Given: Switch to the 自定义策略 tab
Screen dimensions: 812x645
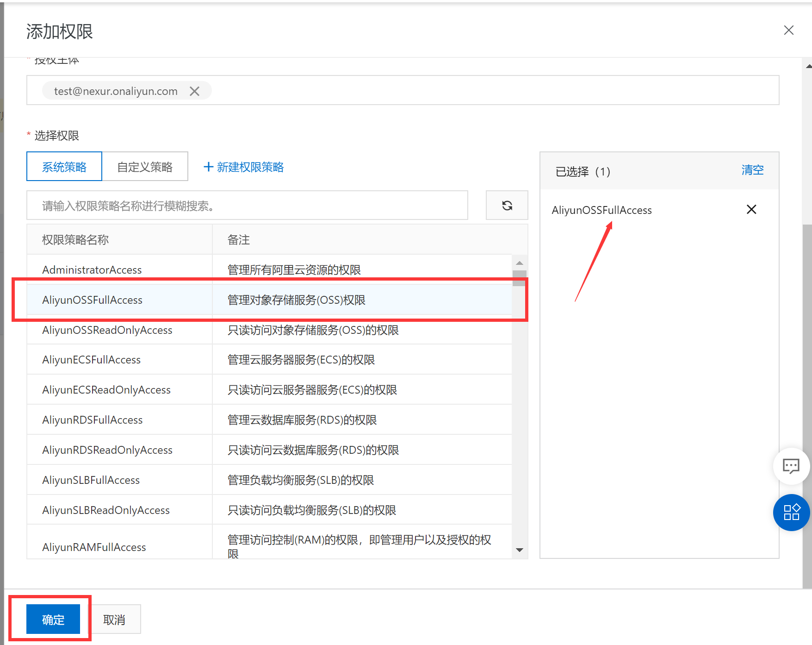Looking at the screenshot, I should pyautogui.click(x=145, y=167).
